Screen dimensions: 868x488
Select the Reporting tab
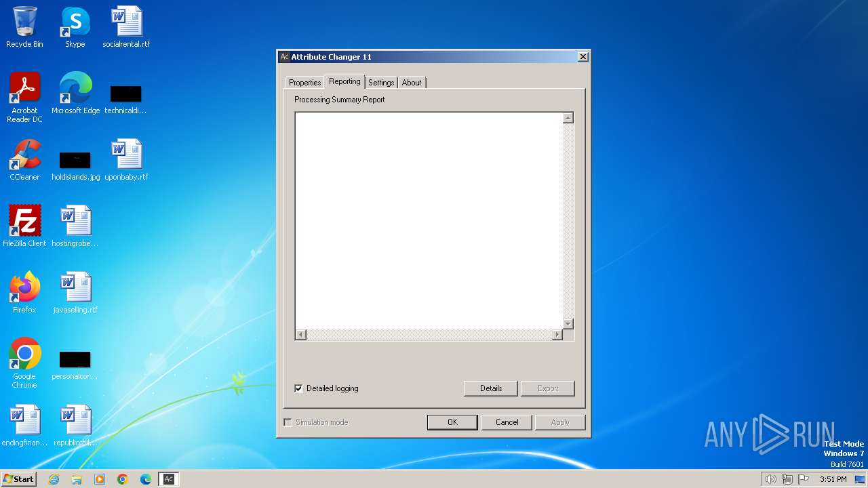pyautogui.click(x=344, y=81)
